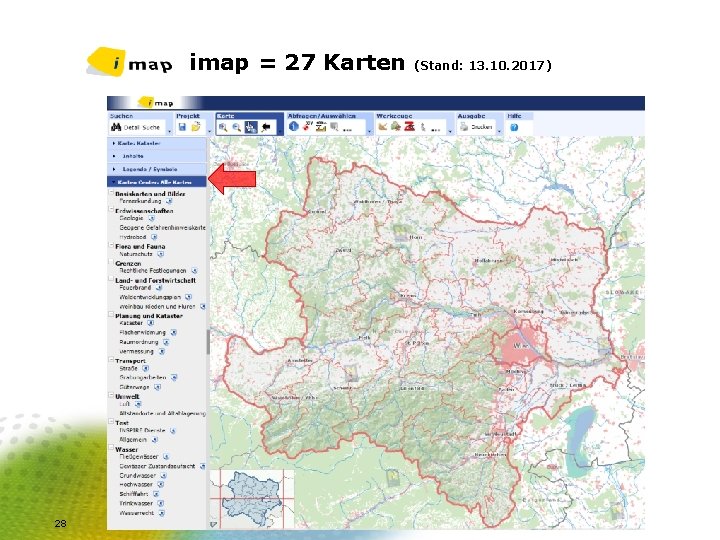720x540 pixels.
Task: Click the small figure icon in Werkzeuge
Action: pyautogui.click(x=423, y=127)
